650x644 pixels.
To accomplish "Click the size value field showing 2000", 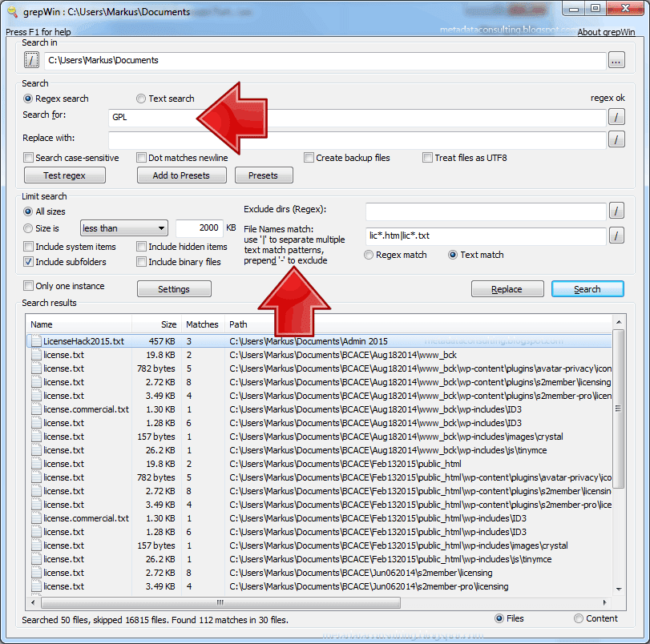I will [x=200, y=228].
